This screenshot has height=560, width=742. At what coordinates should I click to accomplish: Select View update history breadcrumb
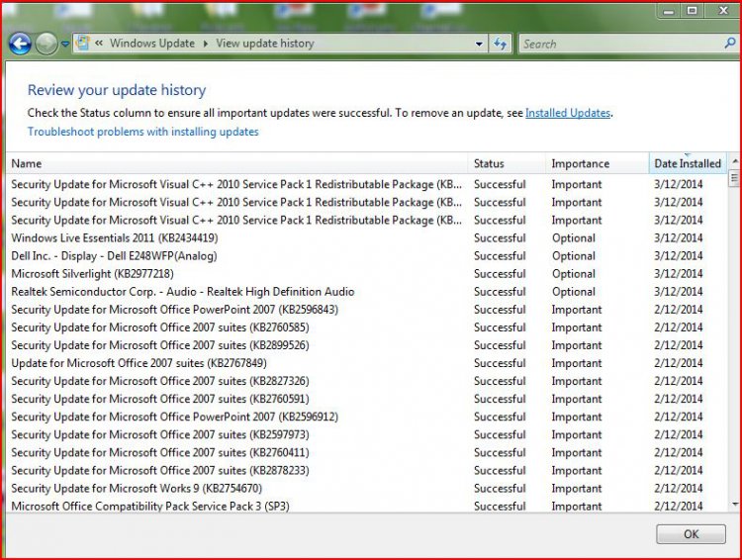point(264,44)
